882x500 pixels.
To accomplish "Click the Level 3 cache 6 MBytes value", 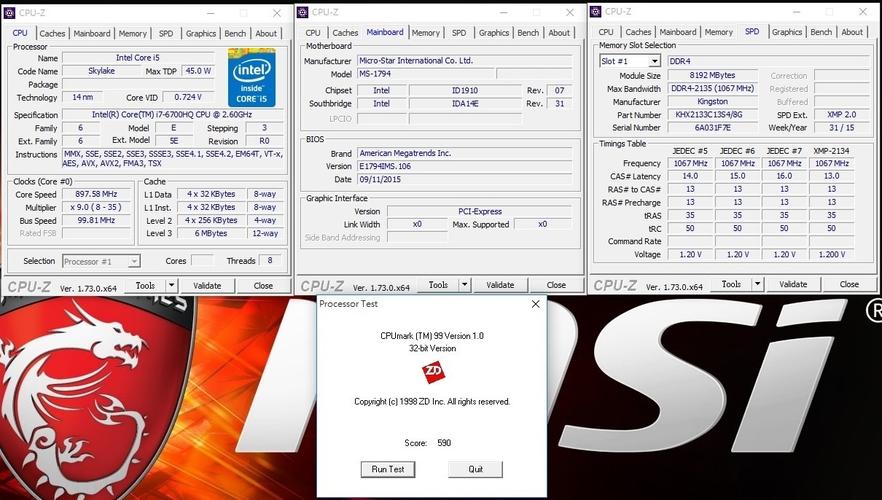I will 211,233.
